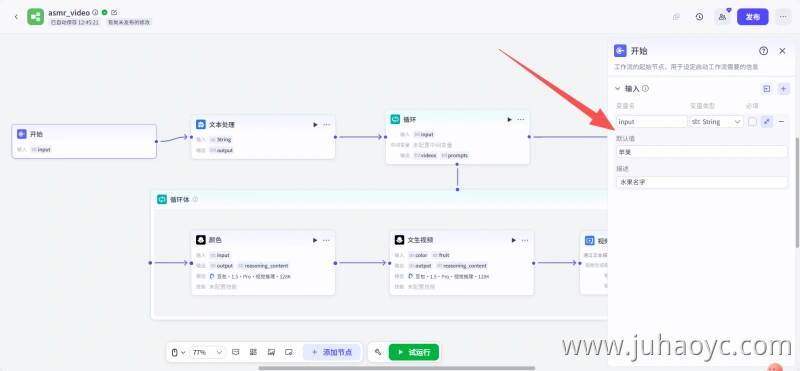The height and width of the screenshot is (371, 800).
Task: Open the version history clock icon
Action: (x=699, y=17)
